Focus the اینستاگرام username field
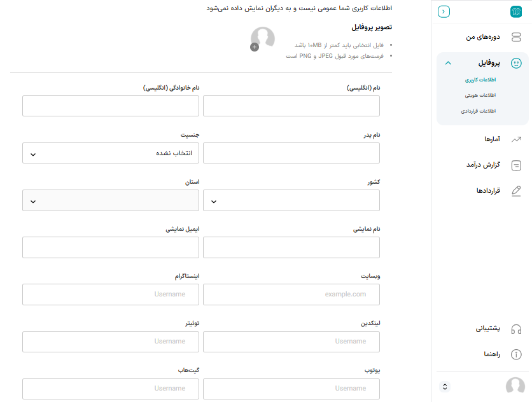Screen dimensions: 532x402 pos(111,295)
